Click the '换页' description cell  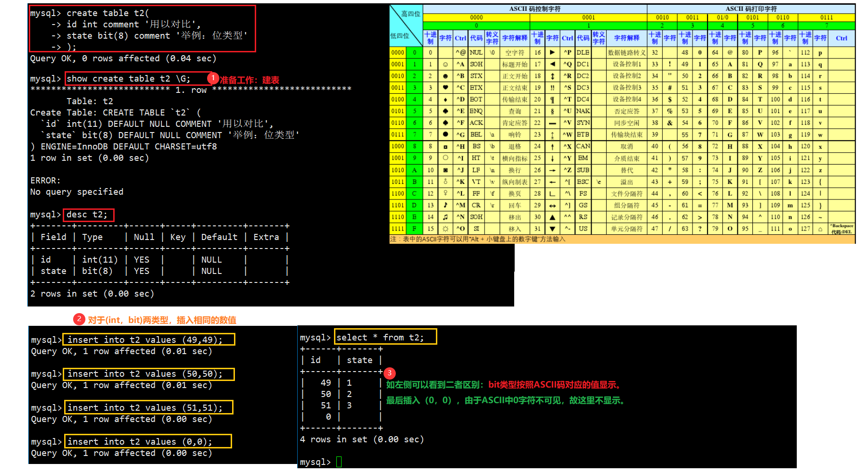(x=515, y=194)
